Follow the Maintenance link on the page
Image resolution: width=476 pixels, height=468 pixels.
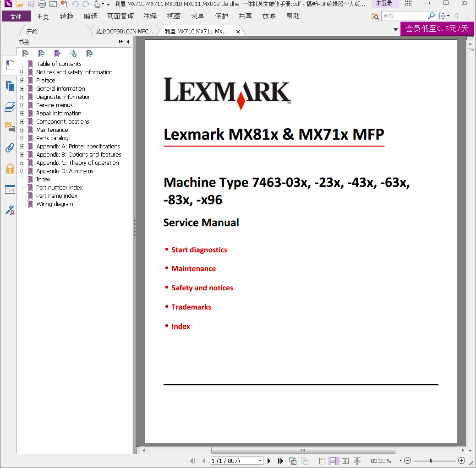tap(194, 269)
